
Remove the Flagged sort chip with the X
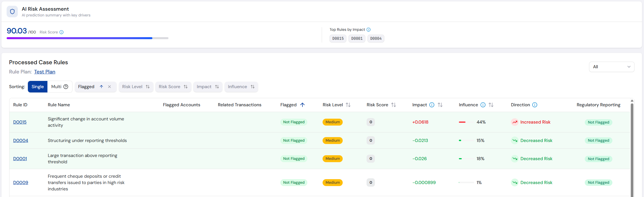point(110,87)
